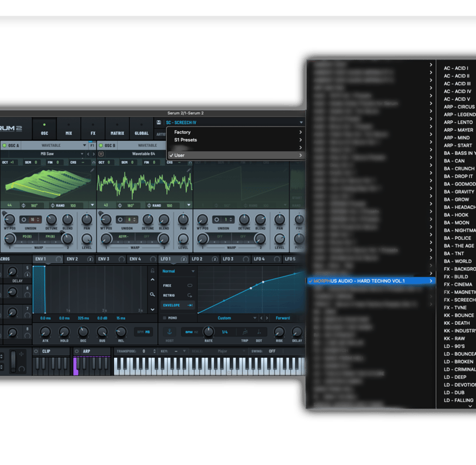476x465 pixels.
Task: Click the envelope zoom up arrow
Action: 152,280
